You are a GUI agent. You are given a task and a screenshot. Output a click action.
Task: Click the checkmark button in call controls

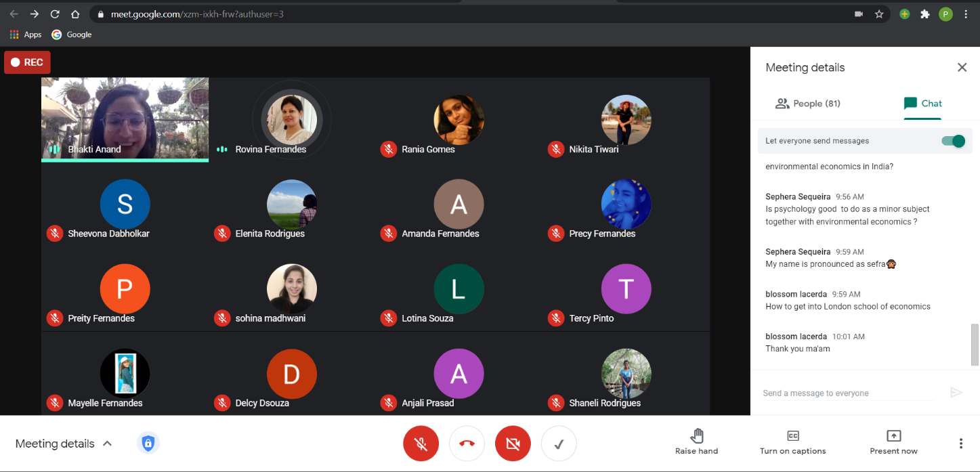[559, 444]
